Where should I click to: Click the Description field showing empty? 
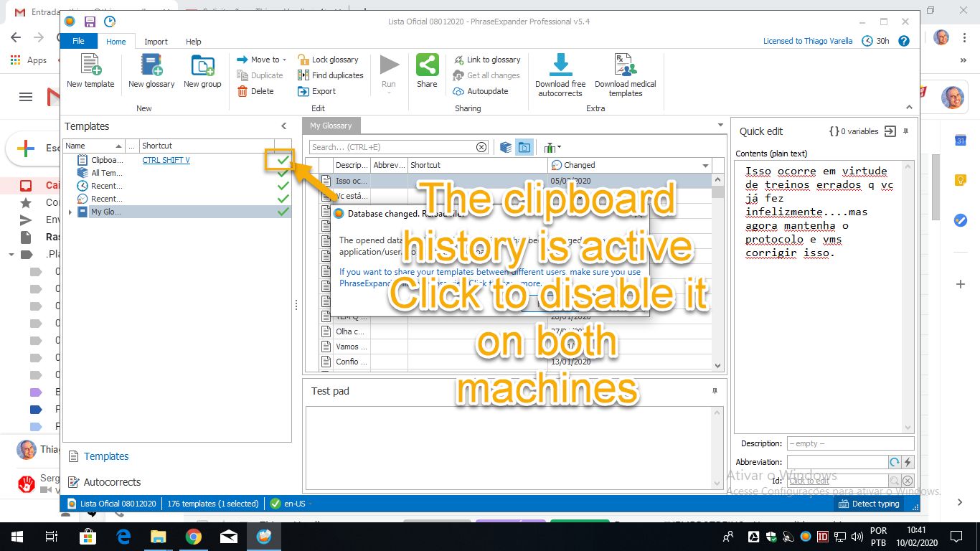[850, 443]
